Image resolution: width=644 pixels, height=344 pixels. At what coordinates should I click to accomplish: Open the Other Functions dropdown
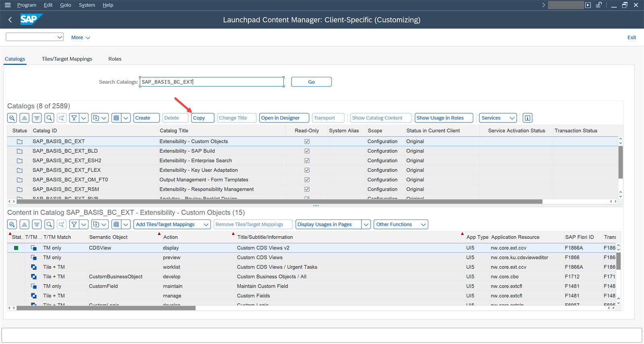(x=401, y=224)
